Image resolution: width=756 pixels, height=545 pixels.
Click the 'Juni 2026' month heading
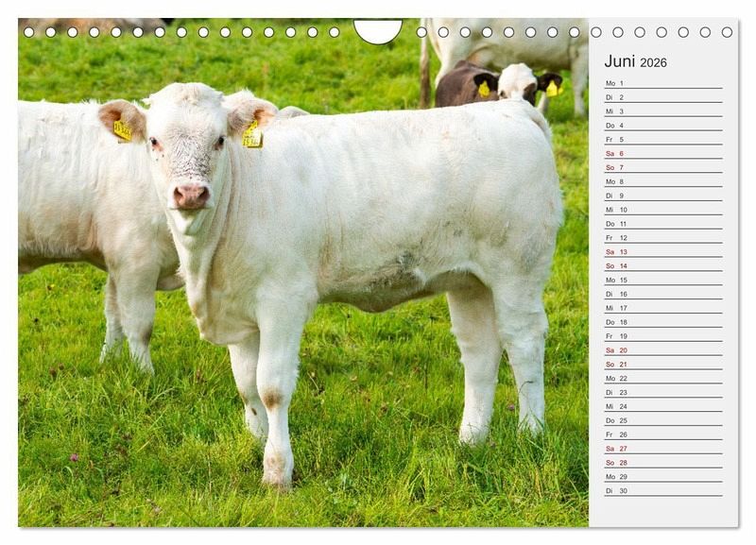(x=635, y=61)
